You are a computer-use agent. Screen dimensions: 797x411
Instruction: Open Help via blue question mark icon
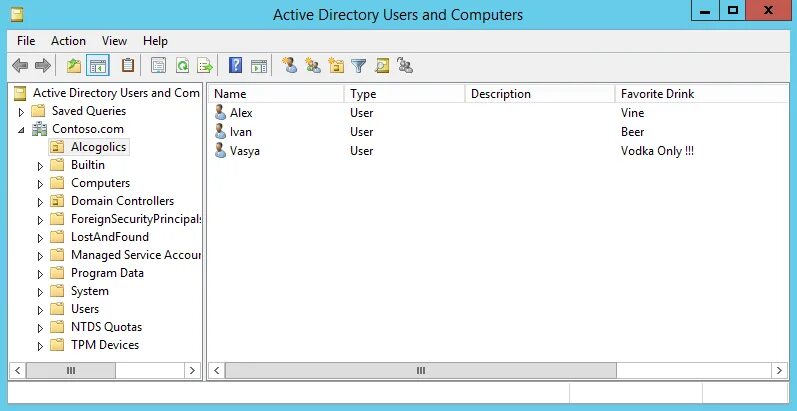tap(235, 66)
